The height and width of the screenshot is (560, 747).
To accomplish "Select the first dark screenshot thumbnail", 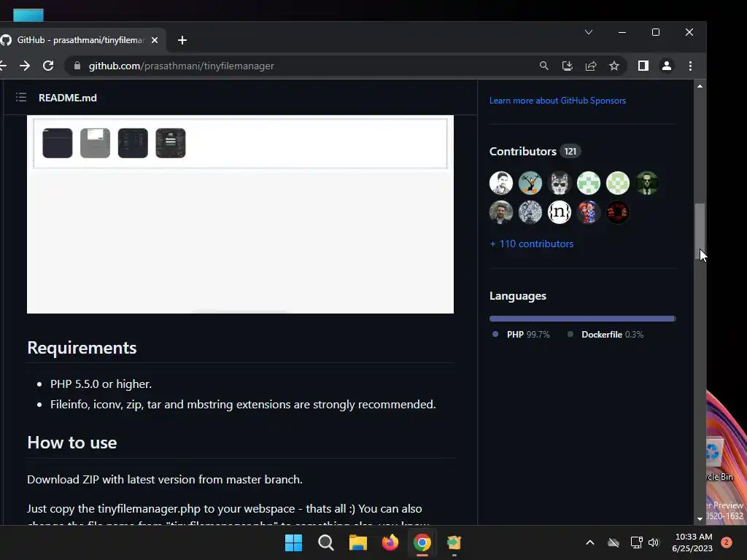I will point(58,143).
